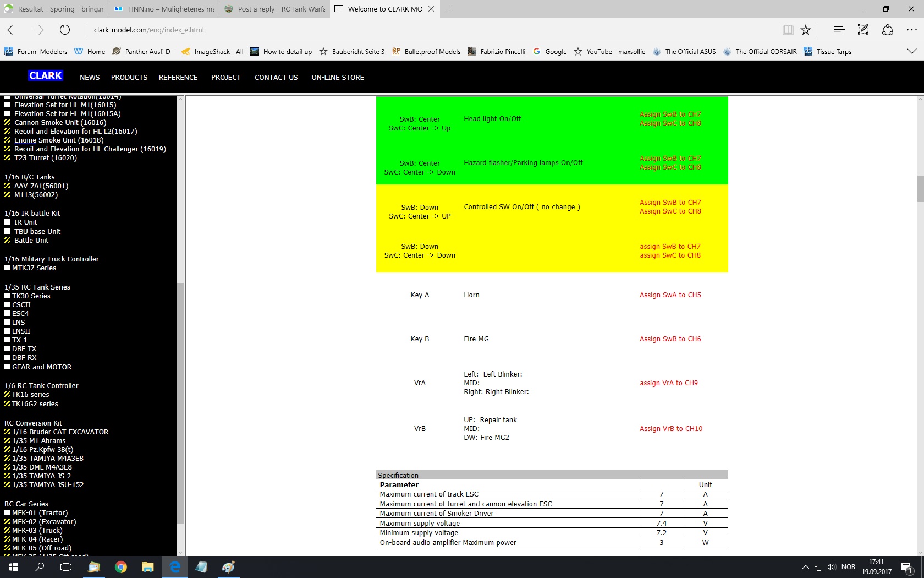
Task: Open the Battle Unit product link
Action: click(x=31, y=241)
